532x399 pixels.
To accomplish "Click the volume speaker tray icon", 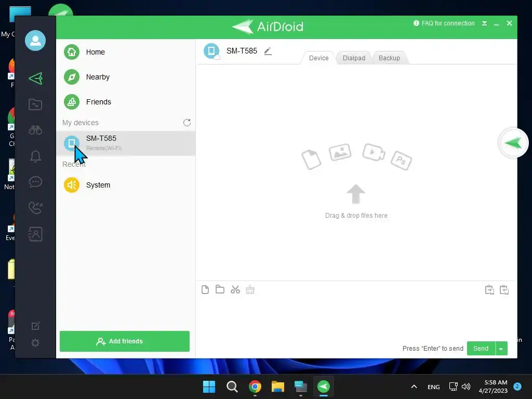I will coord(466,387).
